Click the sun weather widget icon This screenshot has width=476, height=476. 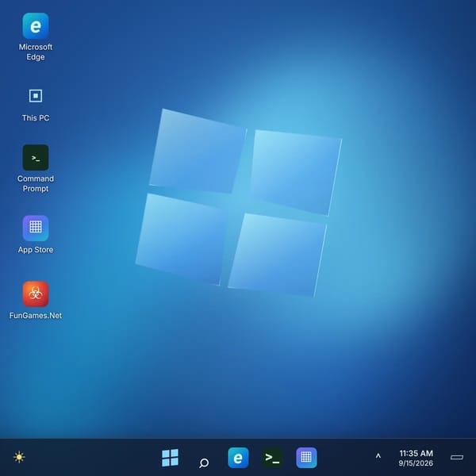coord(19,457)
